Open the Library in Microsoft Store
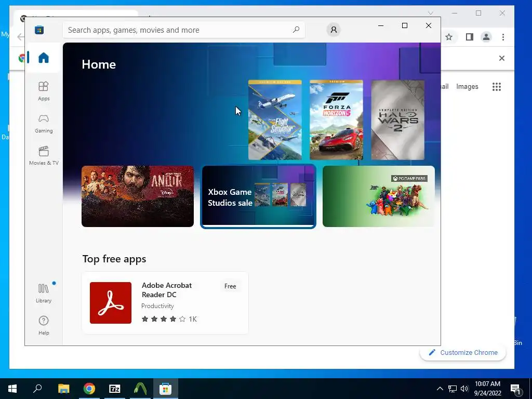Image resolution: width=532 pixels, height=399 pixels. pyautogui.click(x=44, y=294)
